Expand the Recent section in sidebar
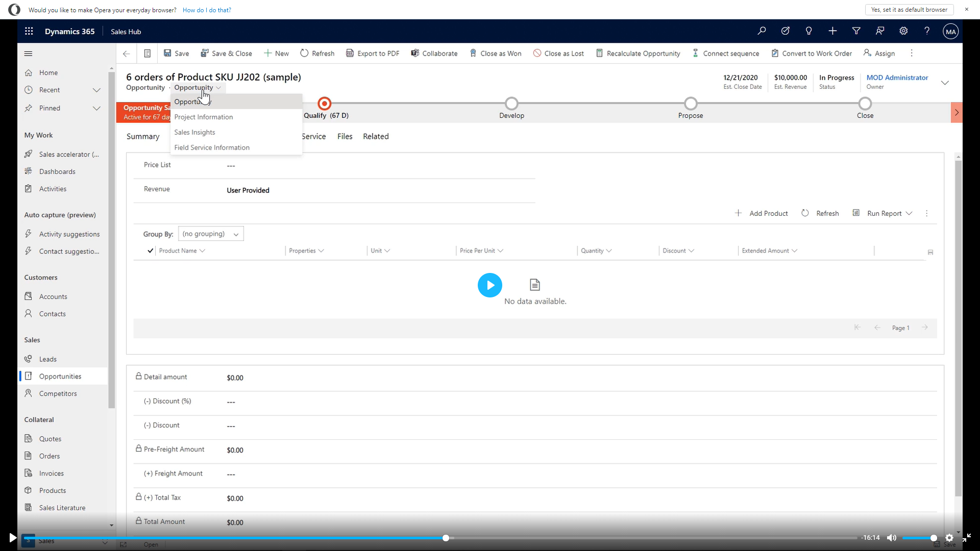Screen dimensions: 980x551 tap(96, 90)
